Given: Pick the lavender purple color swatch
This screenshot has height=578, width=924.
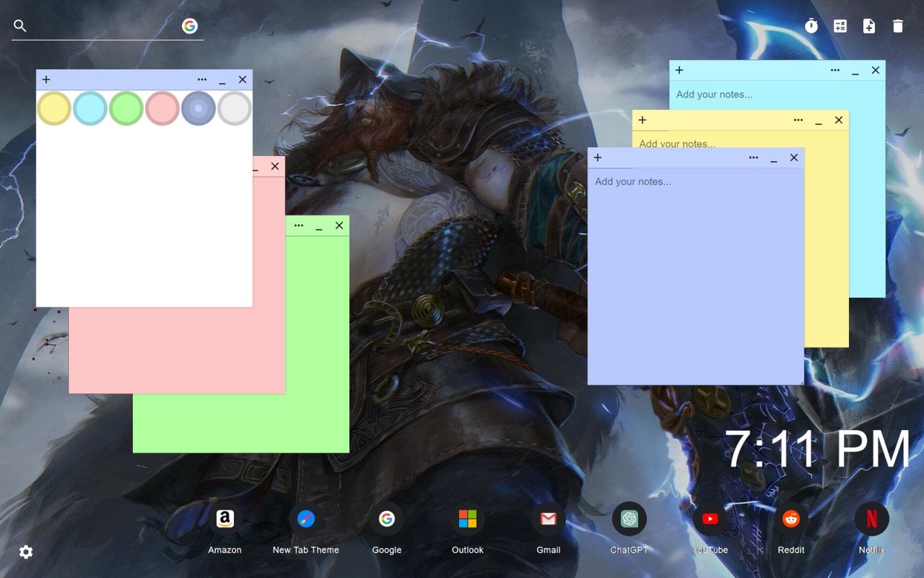Looking at the screenshot, I should coord(199,108).
